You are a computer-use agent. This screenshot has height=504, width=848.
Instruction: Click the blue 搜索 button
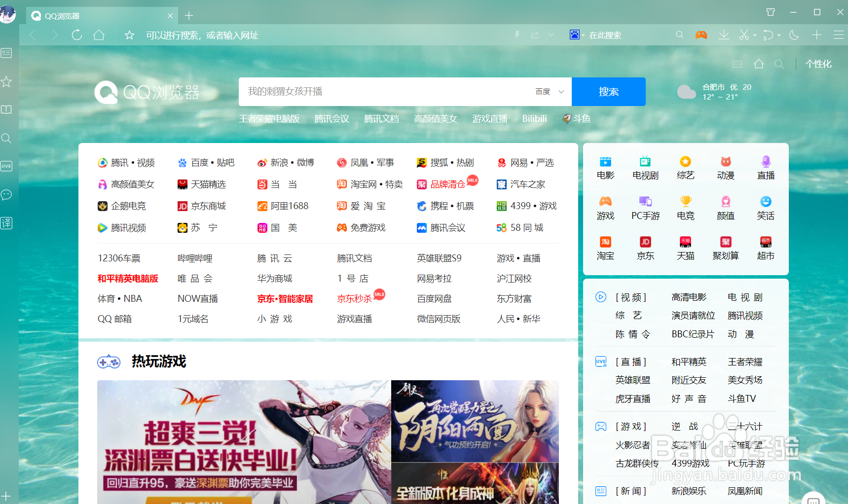tap(609, 92)
